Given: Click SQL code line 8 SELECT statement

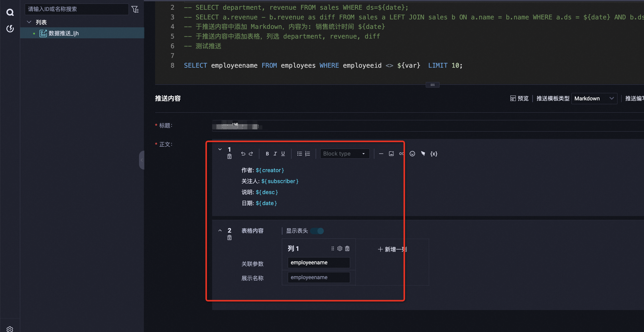Looking at the screenshot, I should [x=323, y=66].
